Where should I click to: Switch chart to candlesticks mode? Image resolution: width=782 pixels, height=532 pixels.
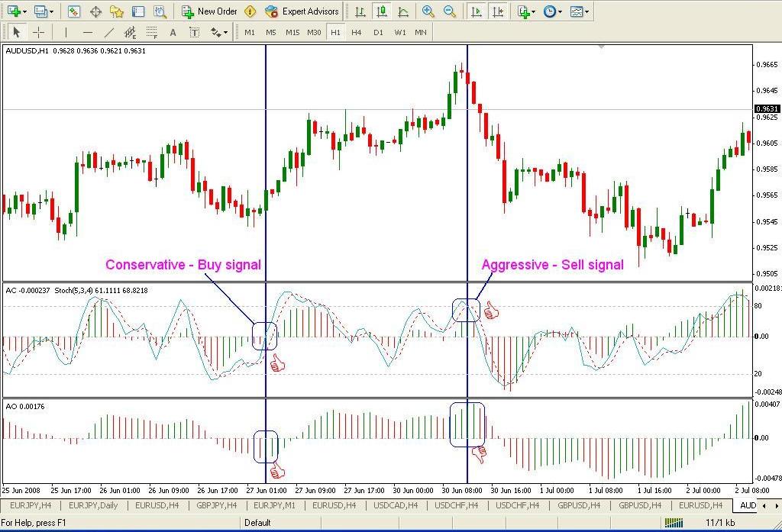pos(381,11)
